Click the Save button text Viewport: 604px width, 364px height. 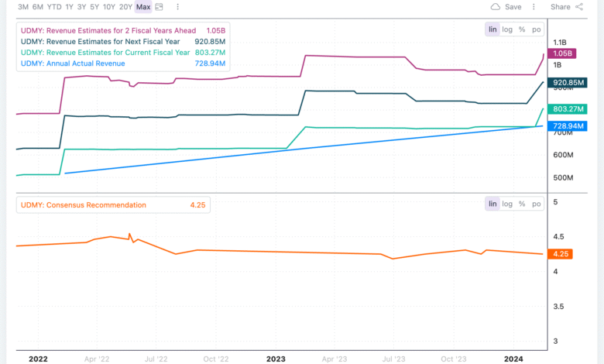click(513, 7)
